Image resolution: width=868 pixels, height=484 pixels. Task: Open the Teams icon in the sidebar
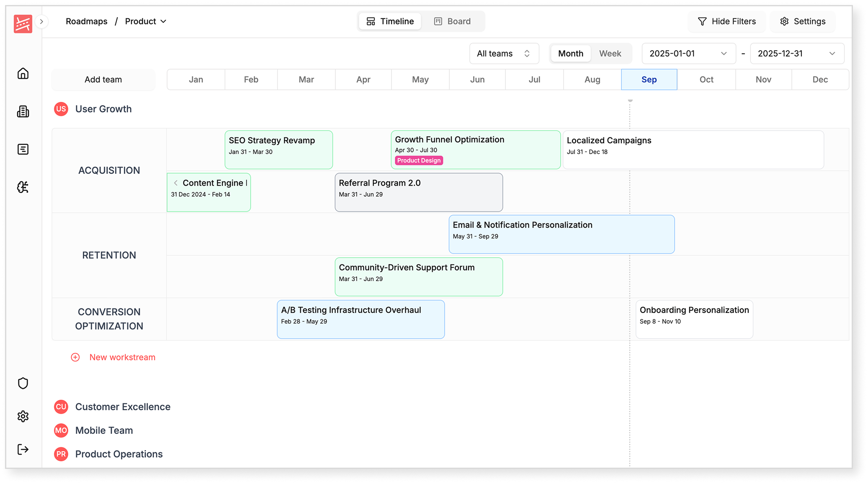23,111
